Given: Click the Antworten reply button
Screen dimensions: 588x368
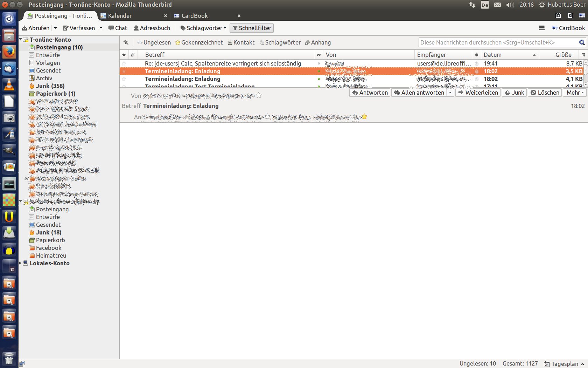Looking at the screenshot, I should 370,93.
